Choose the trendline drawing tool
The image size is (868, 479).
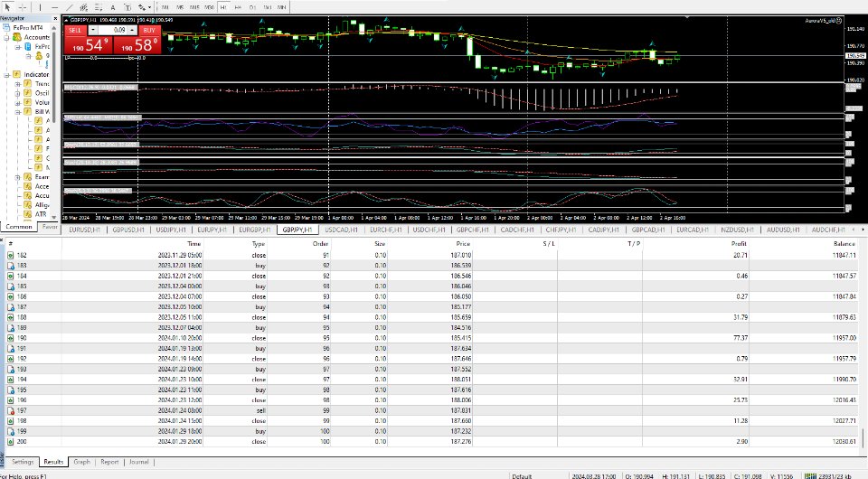(x=69, y=7)
